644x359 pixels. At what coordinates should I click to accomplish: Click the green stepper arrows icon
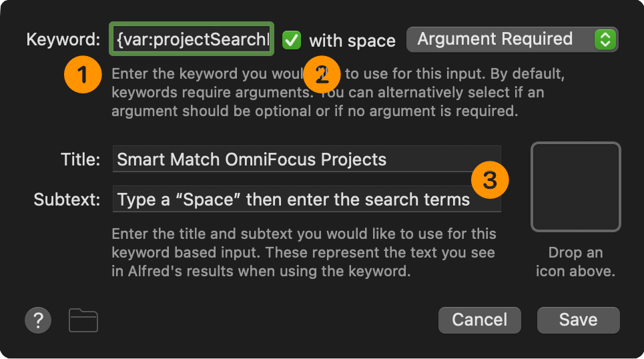[605, 39]
